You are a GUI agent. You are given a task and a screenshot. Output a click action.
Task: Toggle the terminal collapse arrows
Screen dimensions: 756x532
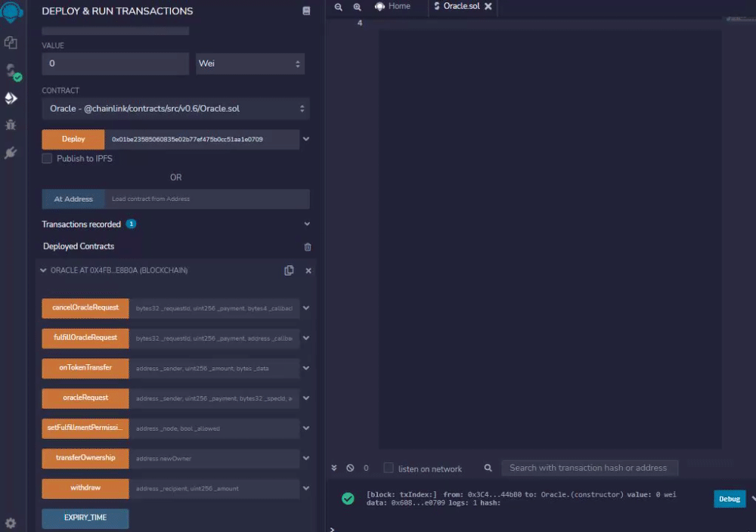click(x=333, y=468)
